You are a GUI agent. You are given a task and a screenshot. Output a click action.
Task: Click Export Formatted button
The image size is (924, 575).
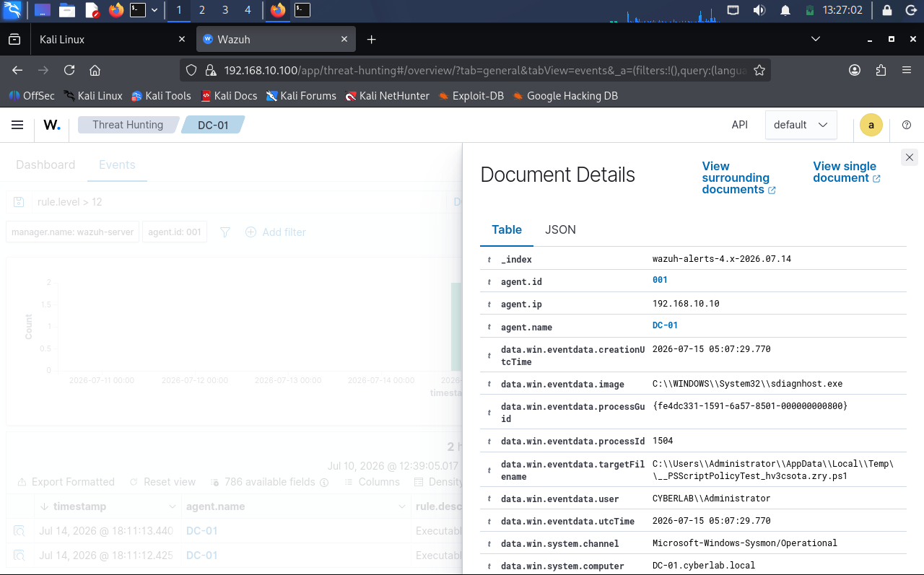click(65, 482)
